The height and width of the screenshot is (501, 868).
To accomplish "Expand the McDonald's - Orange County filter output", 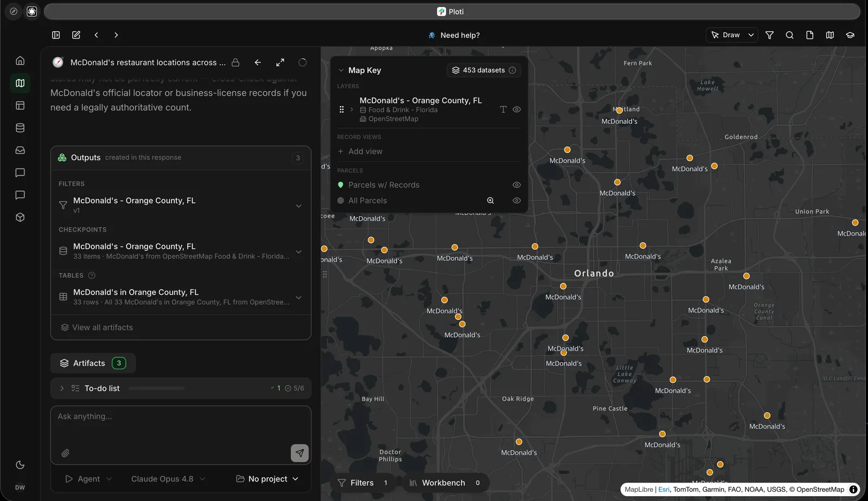I will [298, 206].
